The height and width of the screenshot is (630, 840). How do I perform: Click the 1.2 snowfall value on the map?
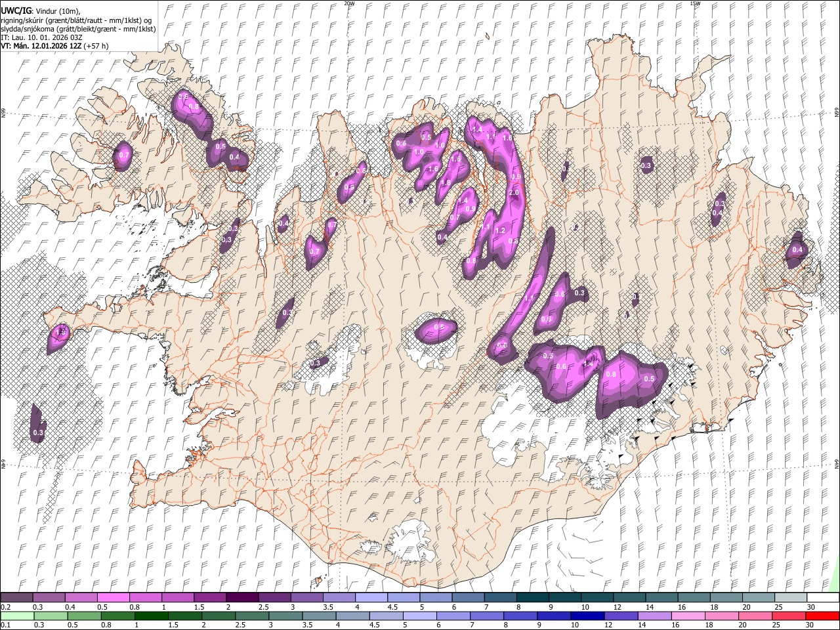[x=500, y=231]
